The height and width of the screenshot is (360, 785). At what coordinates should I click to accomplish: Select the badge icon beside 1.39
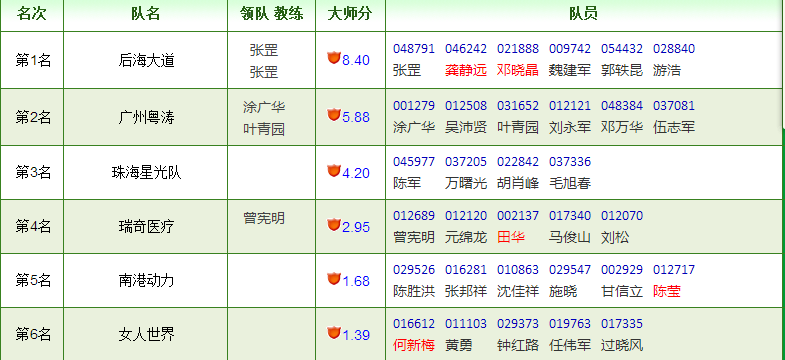(334, 332)
